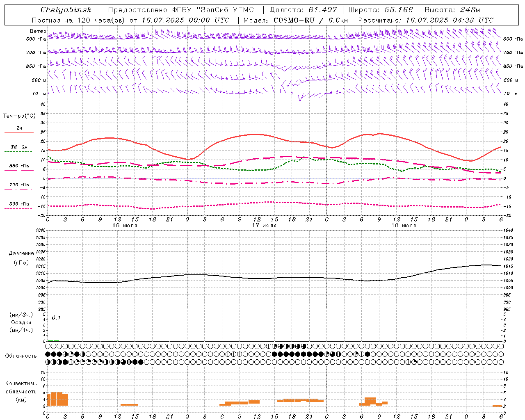Click the '2м' temperature legend entry
The image size is (525, 420).
pyautogui.click(x=19, y=128)
